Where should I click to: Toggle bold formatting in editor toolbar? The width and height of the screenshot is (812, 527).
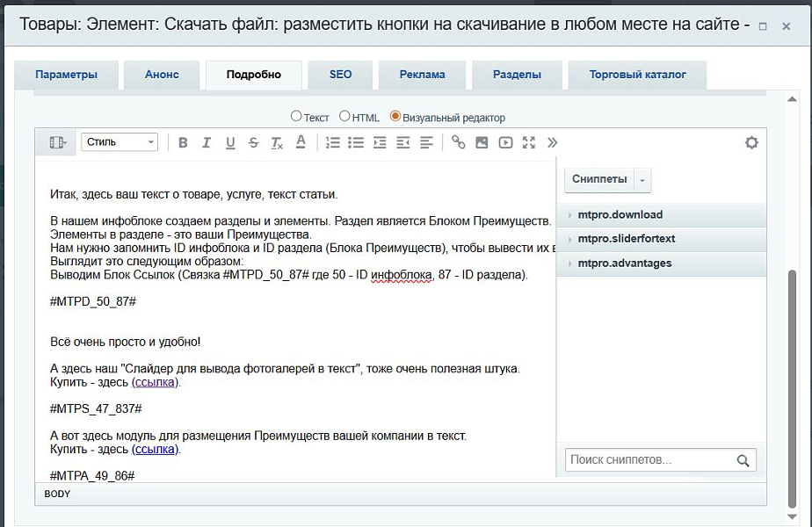pyautogui.click(x=183, y=142)
